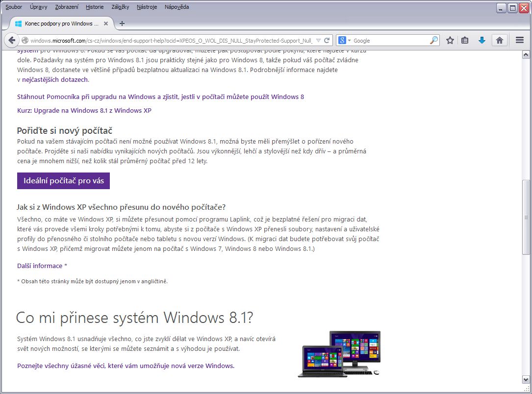
Task: Close the Konec podpory pro Windows tab
Action: (x=106, y=24)
